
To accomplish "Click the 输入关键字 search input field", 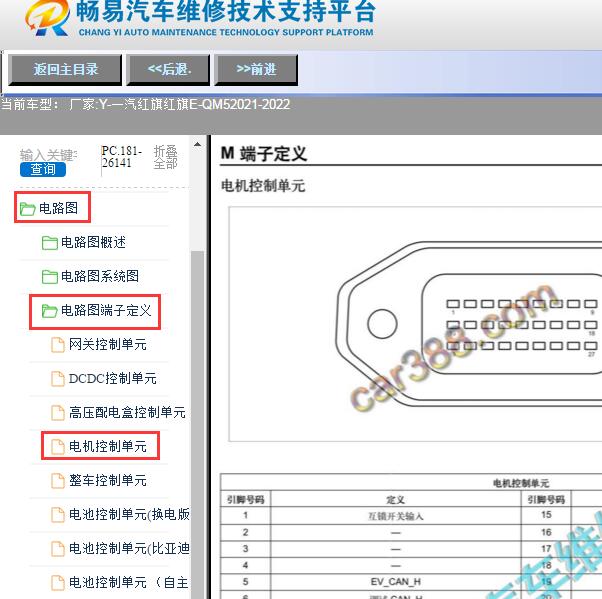I will pos(49,155).
